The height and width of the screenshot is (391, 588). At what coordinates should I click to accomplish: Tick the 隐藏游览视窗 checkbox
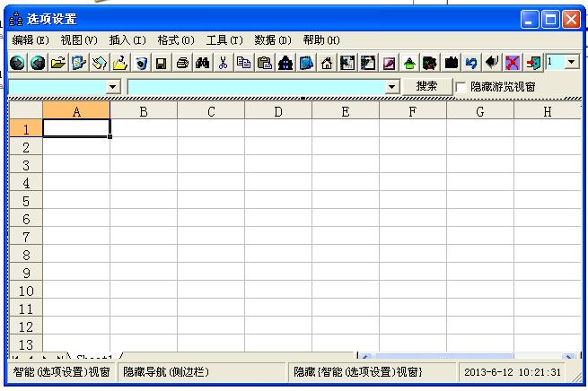pyautogui.click(x=461, y=87)
